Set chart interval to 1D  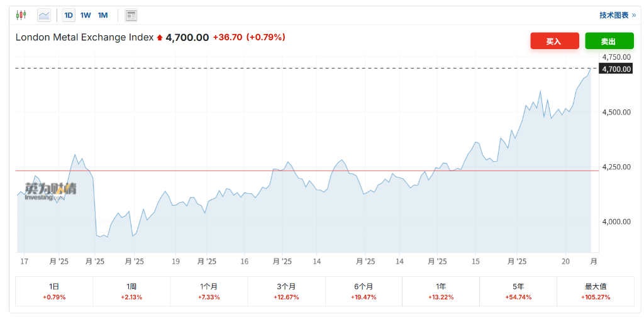pyautogui.click(x=69, y=15)
